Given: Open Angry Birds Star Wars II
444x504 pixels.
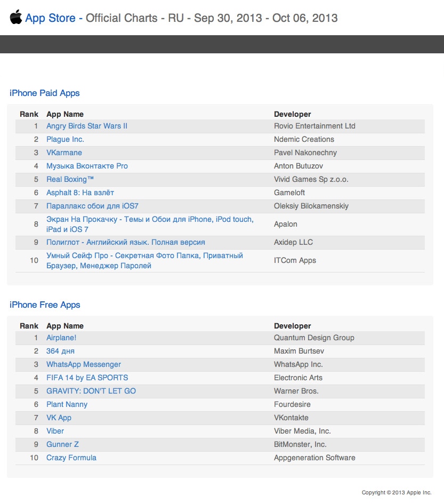Looking at the screenshot, I should click(87, 126).
